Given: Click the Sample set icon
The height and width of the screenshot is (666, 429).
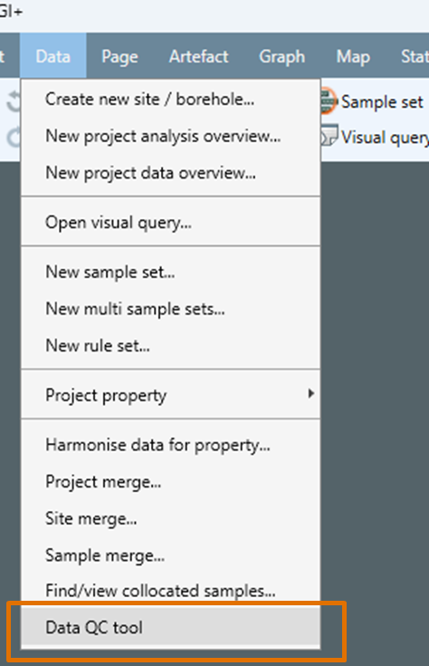Looking at the screenshot, I should click(328, 101).
